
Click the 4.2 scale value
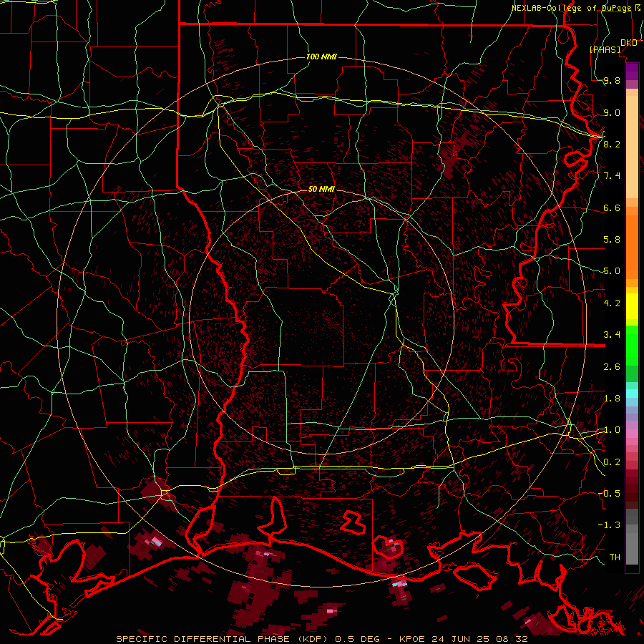(612, 303)
